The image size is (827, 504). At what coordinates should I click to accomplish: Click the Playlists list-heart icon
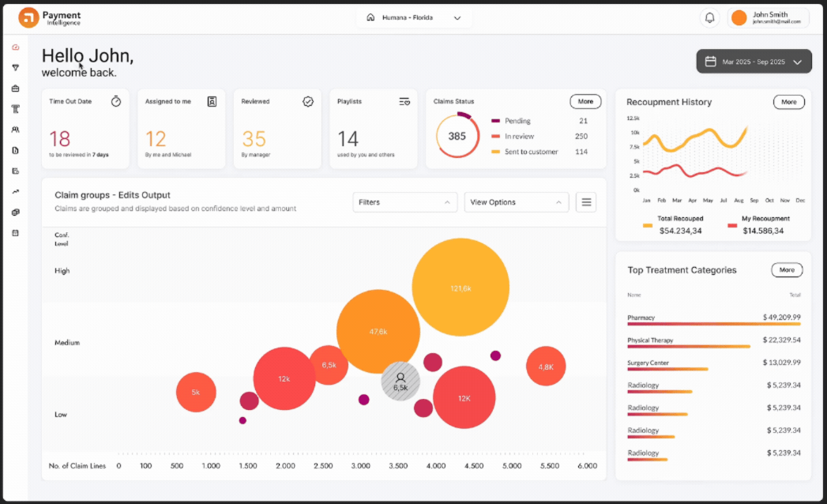[404, 101]
